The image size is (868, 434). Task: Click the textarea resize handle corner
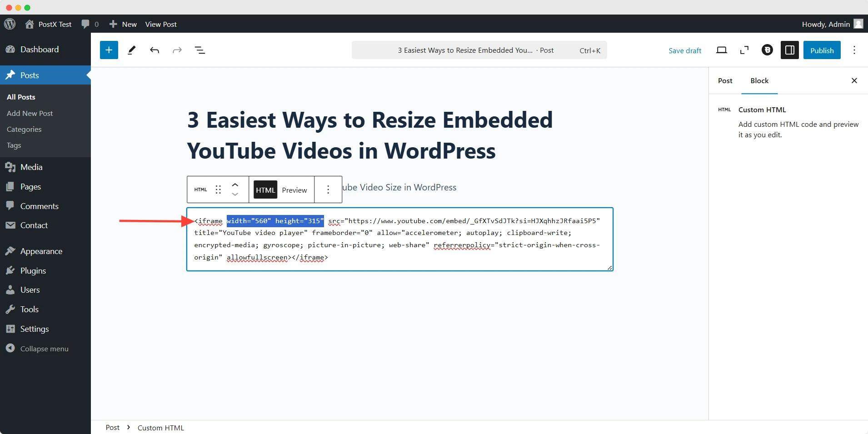coord(609,268)
